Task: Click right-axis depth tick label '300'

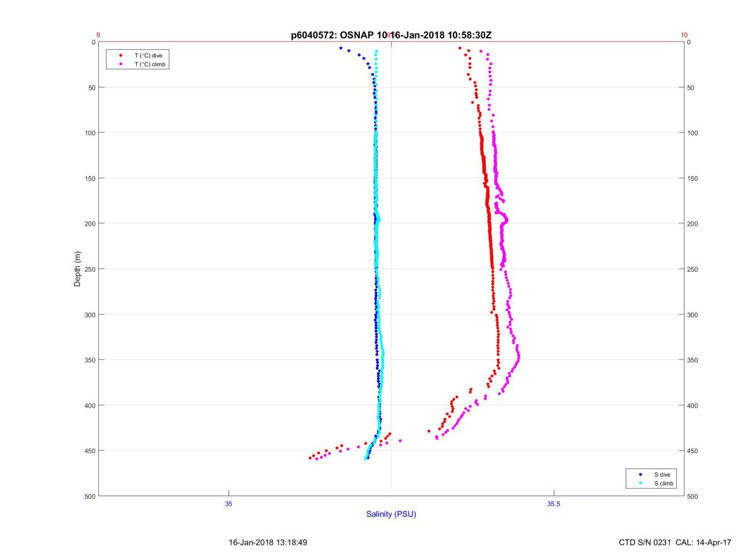Action: tap(693, 315)
